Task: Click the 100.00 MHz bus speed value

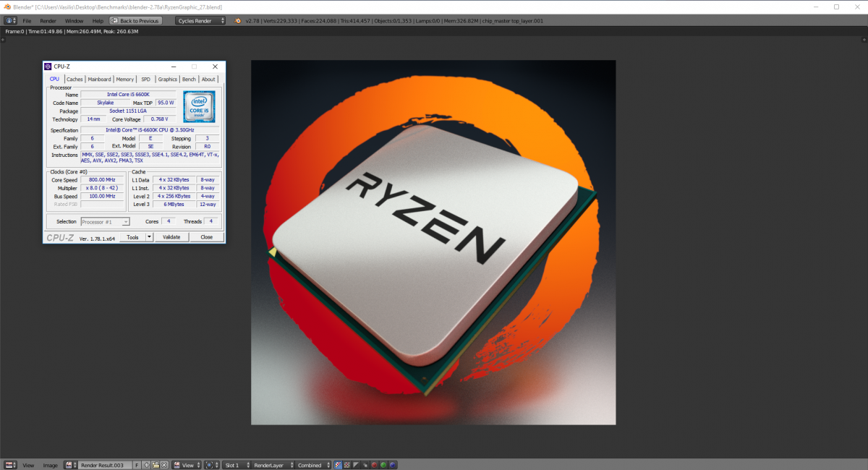Action: coord(102,196)
